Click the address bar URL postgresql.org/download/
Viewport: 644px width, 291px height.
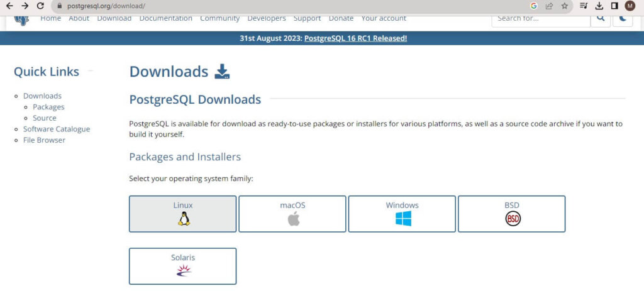pos(106,6)
